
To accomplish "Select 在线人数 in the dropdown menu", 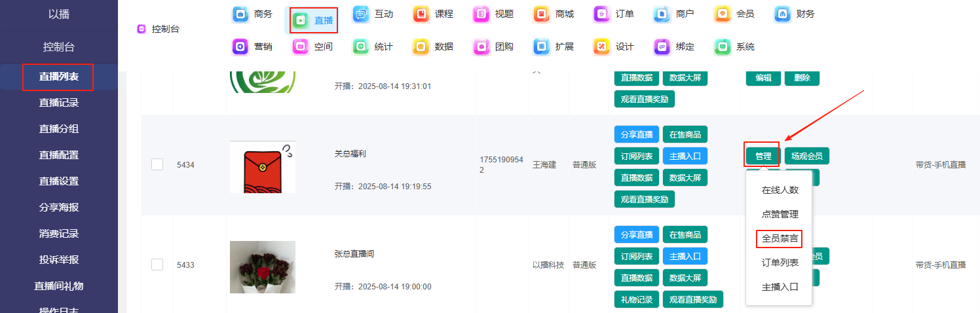I will point(780,191).
